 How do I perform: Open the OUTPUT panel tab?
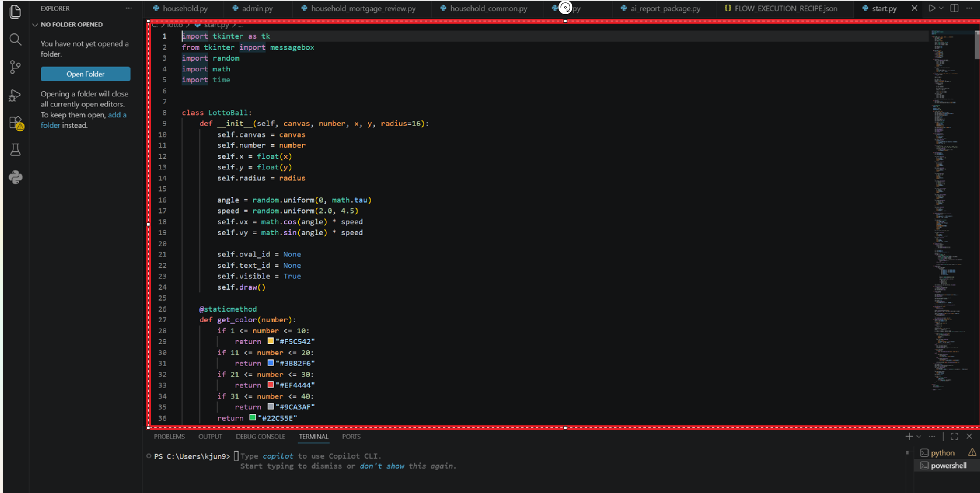coord(210,436)
